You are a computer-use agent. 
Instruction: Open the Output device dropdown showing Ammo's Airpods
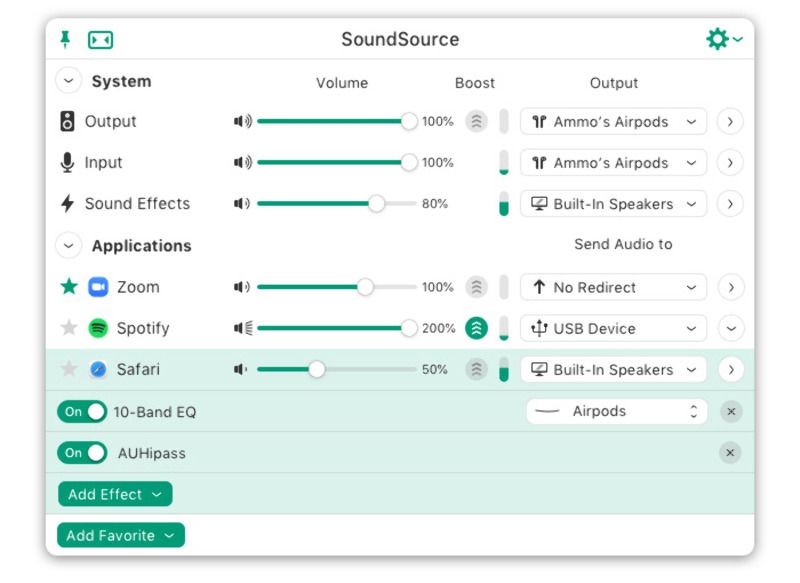coord(613,121)
